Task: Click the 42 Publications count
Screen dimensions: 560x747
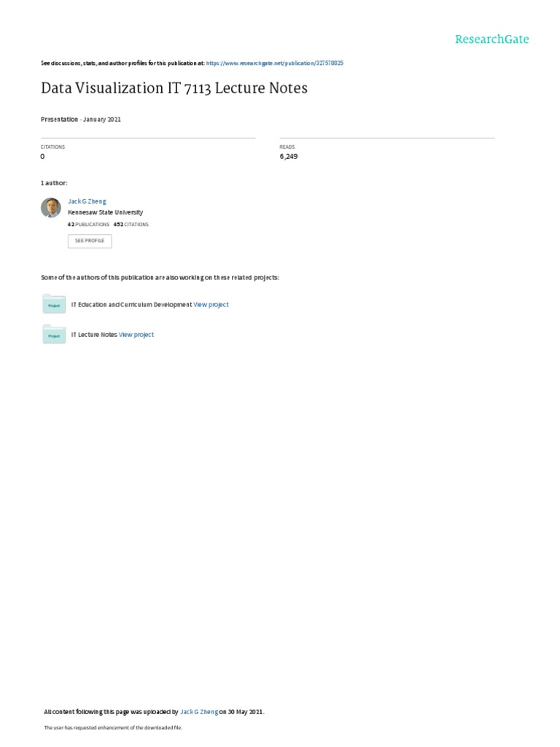Action: point(88,225)
